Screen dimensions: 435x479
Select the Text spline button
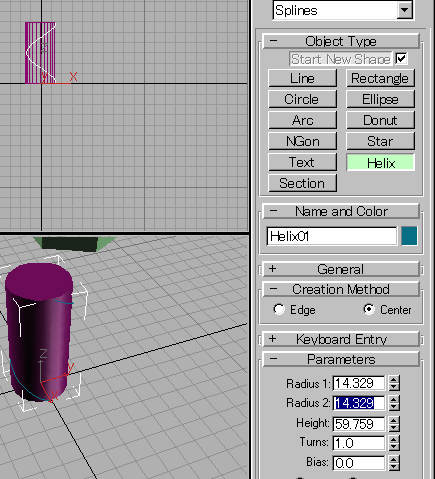pos(302,162)
